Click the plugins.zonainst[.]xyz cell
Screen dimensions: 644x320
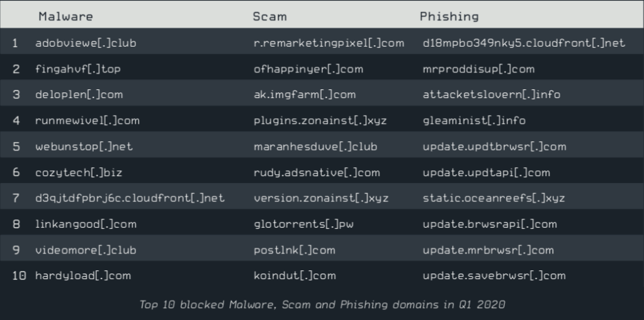pos(320,121)
